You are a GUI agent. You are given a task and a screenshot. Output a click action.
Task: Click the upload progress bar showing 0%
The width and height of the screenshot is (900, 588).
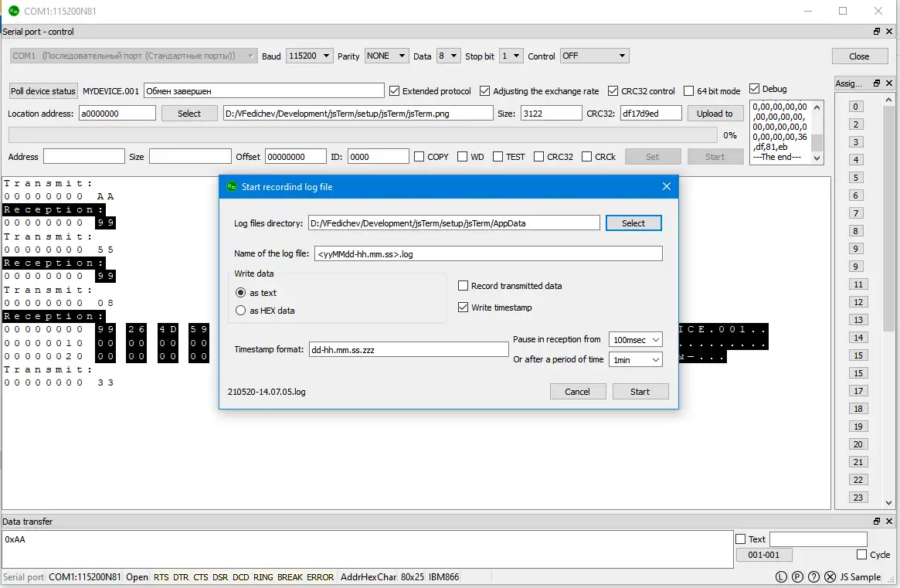click(363, 135)
